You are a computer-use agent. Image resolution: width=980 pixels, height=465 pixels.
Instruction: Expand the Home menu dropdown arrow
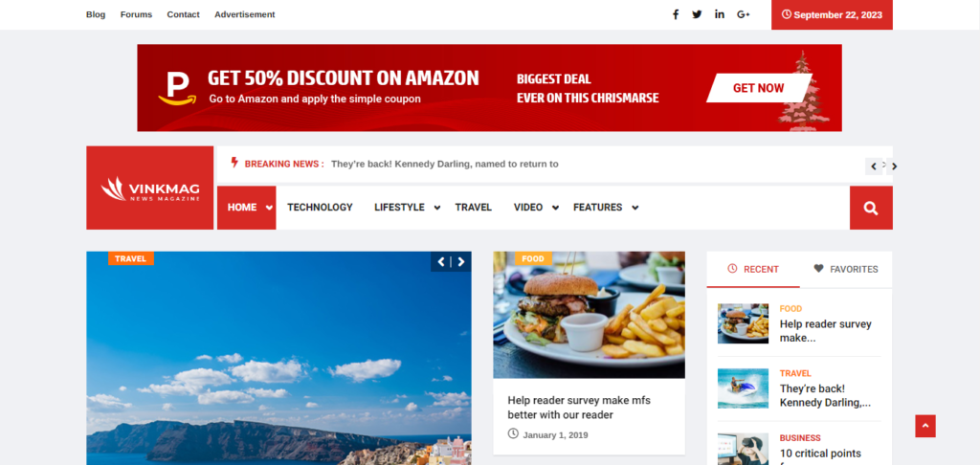click(x=269, y=209)
